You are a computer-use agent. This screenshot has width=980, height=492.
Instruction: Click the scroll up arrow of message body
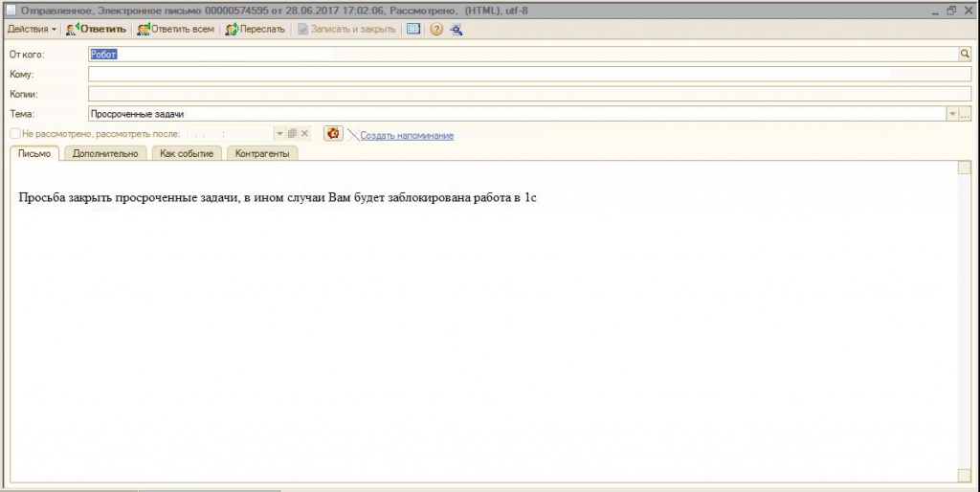965,167
